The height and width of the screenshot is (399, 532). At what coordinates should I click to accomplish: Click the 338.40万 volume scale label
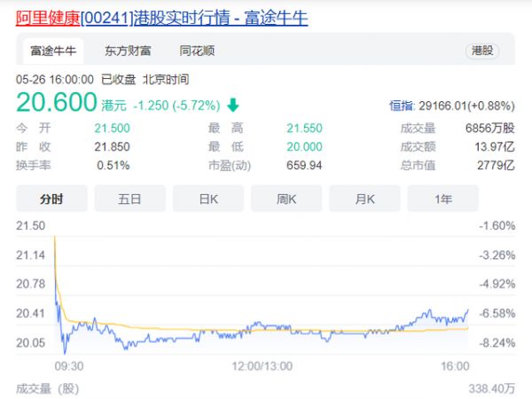492,389
